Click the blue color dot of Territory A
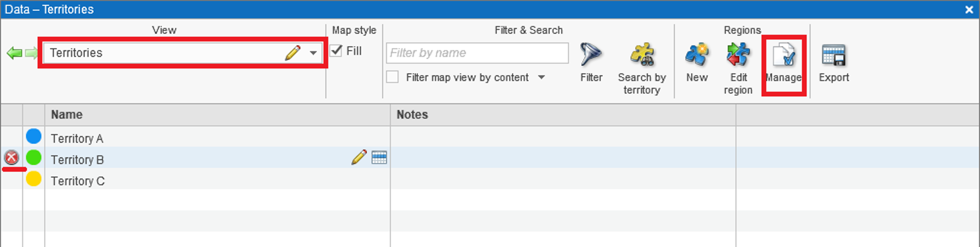The width and height of the screenshot is (980, 247). tap(33, 137)
